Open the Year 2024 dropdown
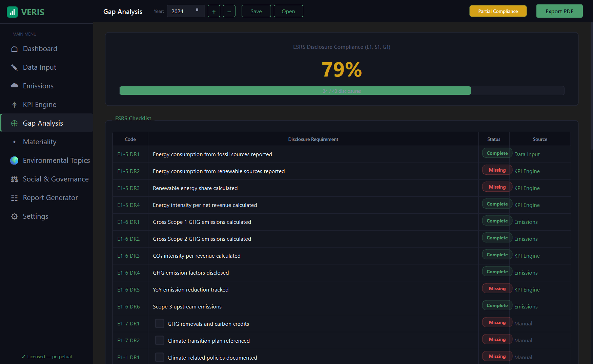 coord(186,11)
